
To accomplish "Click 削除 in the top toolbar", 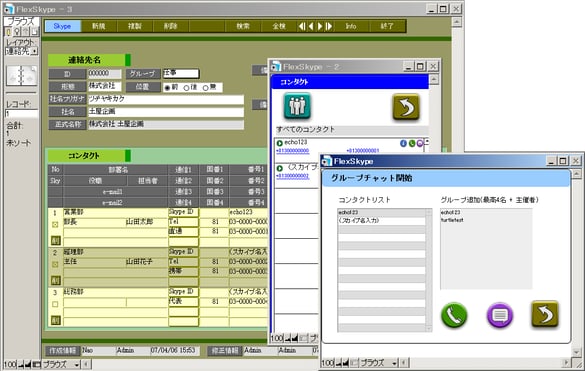I will pos(171,26).
